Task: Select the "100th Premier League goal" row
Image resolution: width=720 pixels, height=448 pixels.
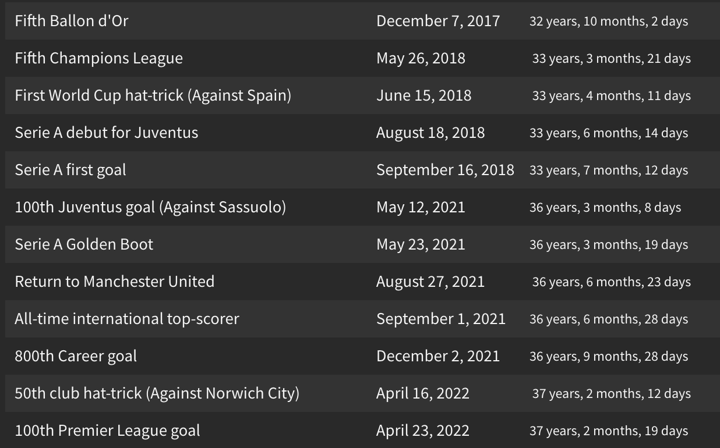Action: click(x=107, y=431)
